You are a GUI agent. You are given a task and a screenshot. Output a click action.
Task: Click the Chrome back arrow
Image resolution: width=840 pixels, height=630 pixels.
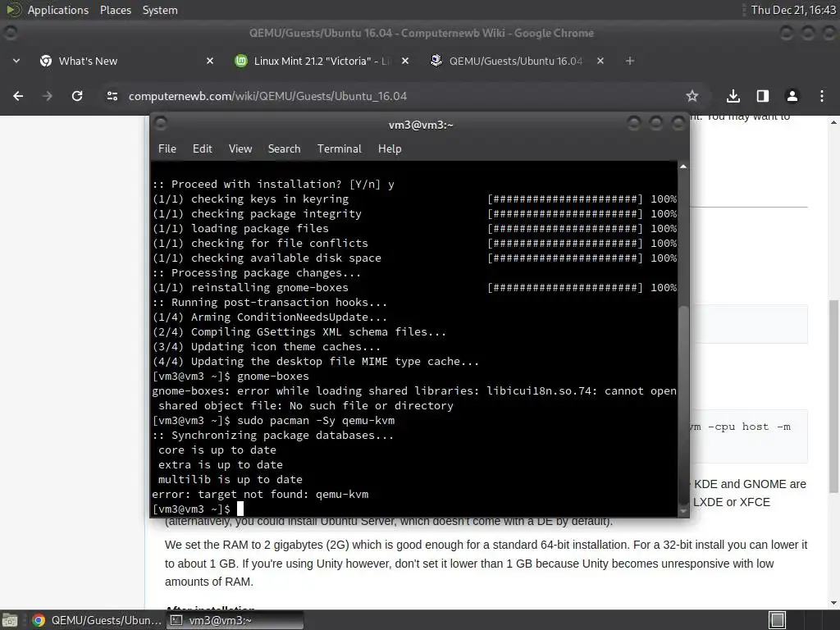pos(18,96)
